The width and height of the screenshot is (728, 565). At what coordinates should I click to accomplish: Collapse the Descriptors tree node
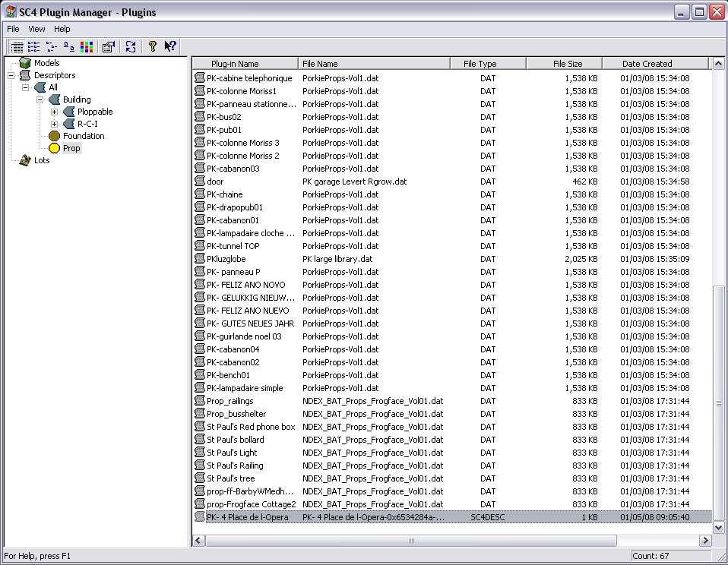[x=11, y=75]
